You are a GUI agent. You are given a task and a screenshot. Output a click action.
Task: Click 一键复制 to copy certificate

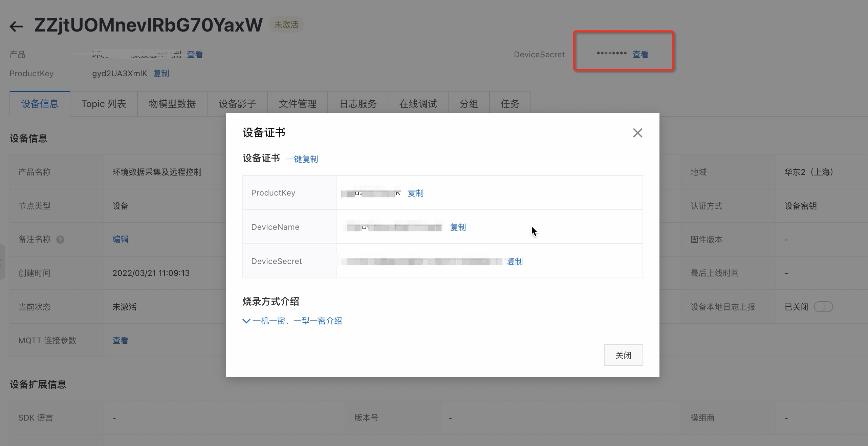coord(302,159)
